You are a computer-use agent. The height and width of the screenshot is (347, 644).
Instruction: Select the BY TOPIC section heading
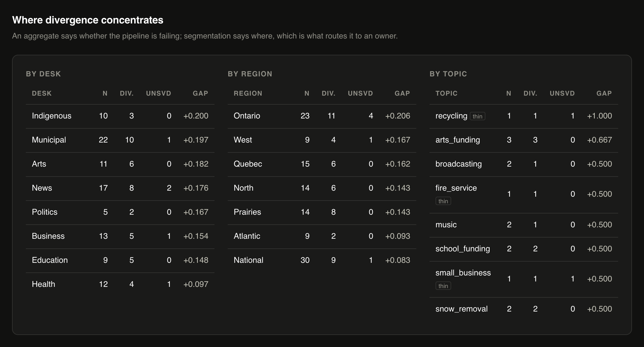448,74
